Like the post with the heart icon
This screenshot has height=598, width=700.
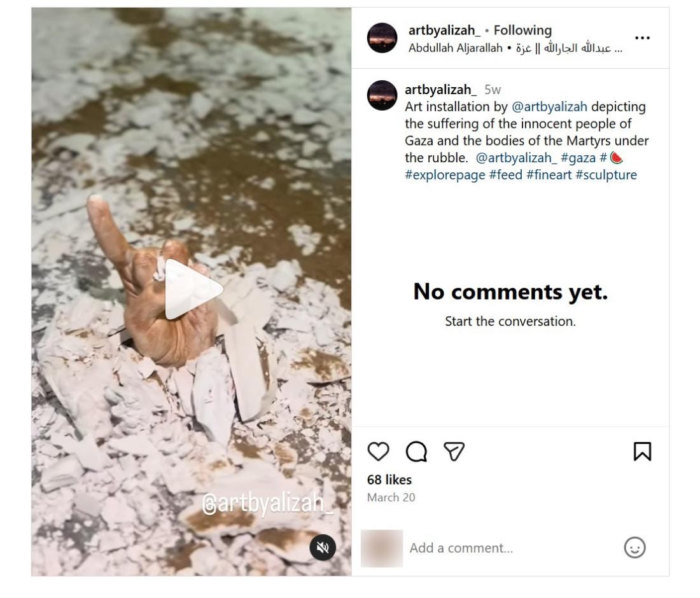coord(378,452)
